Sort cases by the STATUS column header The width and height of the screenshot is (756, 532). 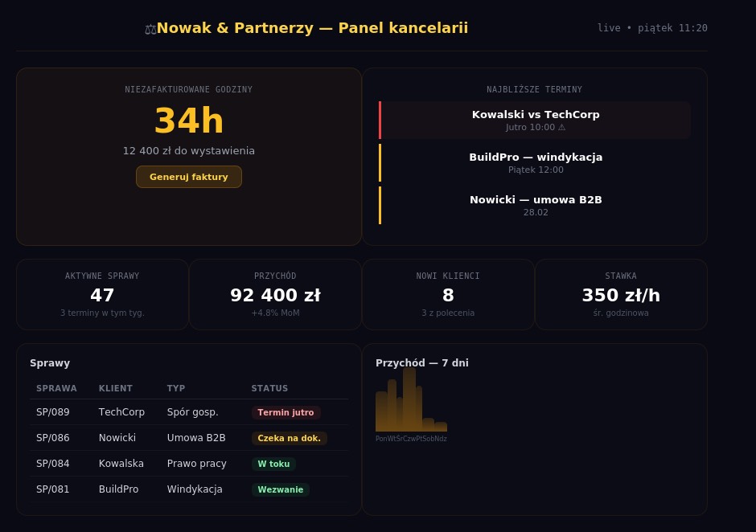[269, 388]
